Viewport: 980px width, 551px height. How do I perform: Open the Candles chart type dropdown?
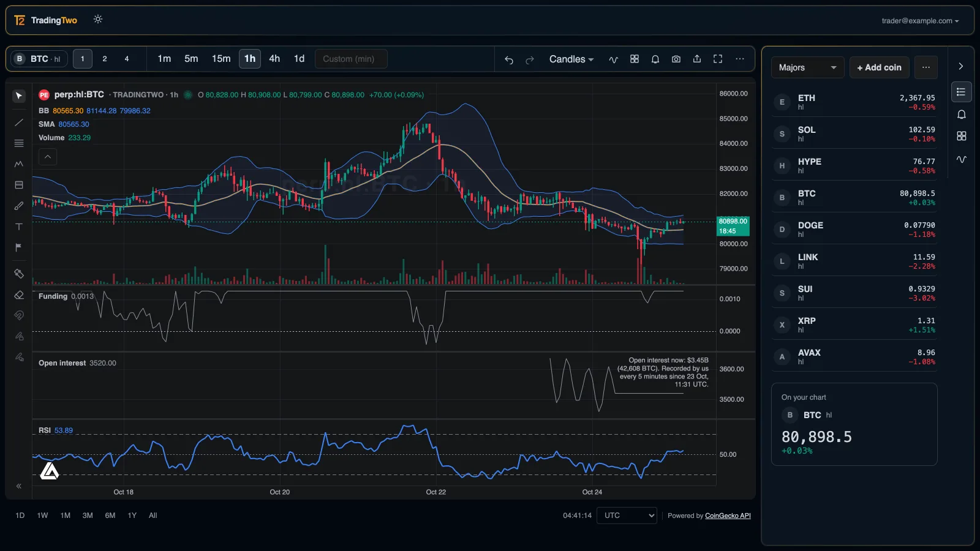pyautogui.click(x=571, y=59)
